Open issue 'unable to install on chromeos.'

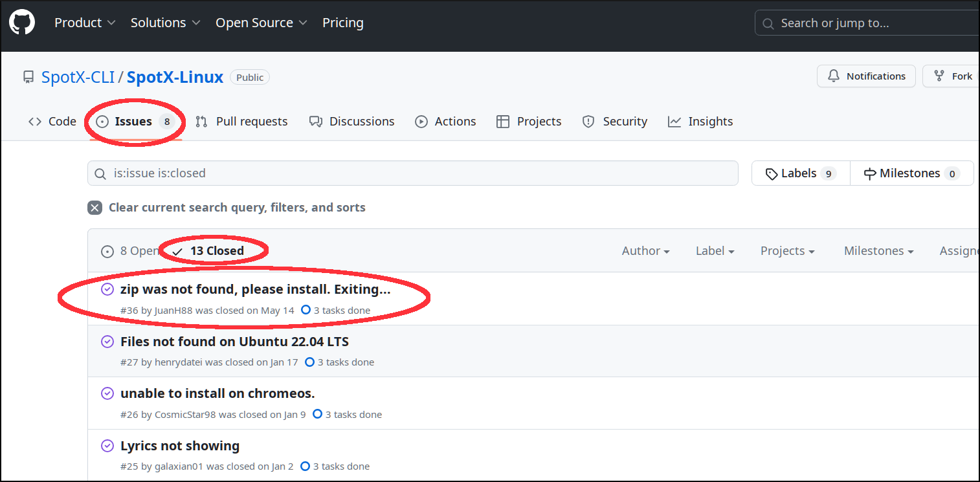click(217, 393)
